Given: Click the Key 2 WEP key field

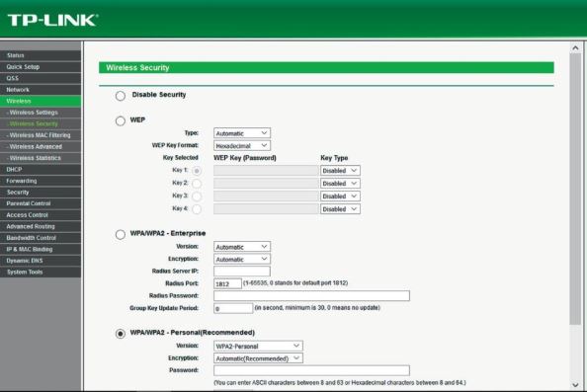Looking at the screenshot, I should tap(266, 184).
